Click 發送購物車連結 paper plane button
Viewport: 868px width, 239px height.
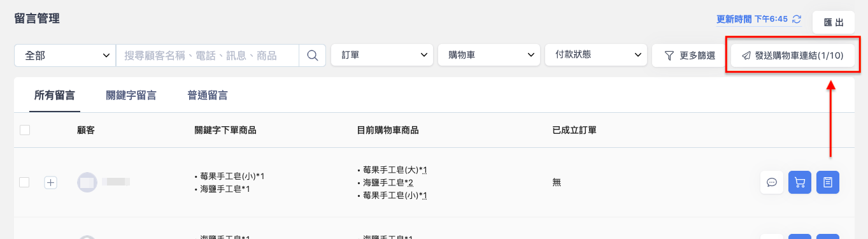tap(793, 55)
